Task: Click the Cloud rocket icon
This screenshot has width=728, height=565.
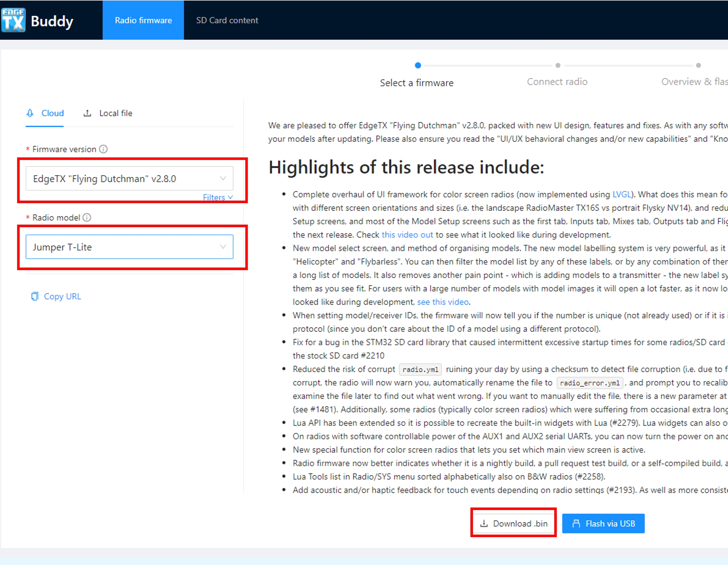Action: [30, 113]
